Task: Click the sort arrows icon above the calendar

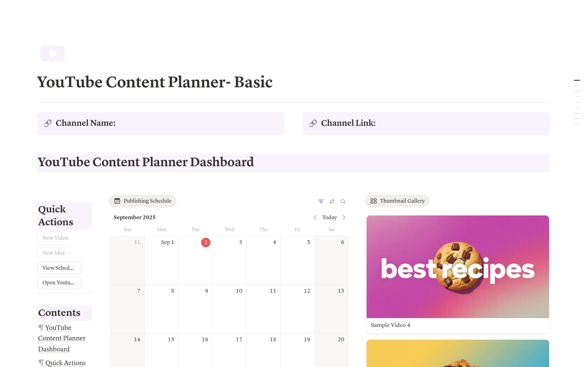Action: click(x=332, y=201)
